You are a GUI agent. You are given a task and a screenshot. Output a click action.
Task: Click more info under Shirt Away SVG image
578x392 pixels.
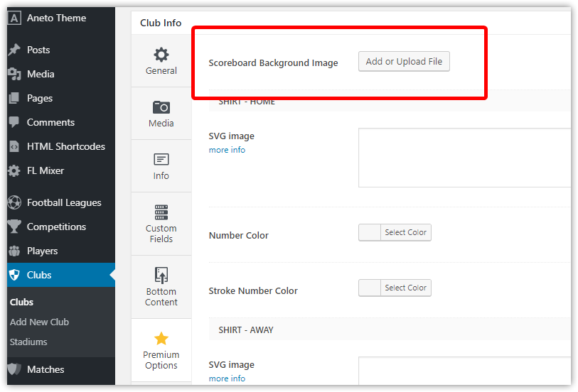click(x=227, y=379)
